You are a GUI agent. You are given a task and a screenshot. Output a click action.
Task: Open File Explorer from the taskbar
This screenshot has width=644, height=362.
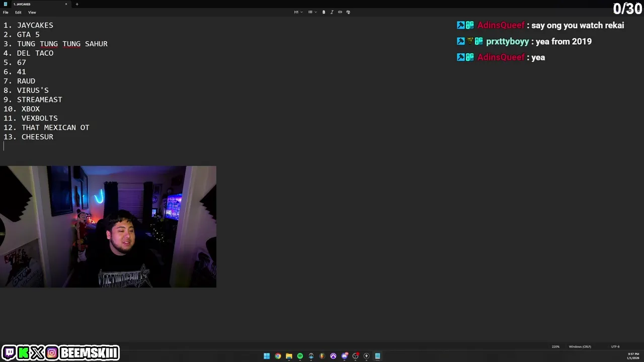[x=289, y=356]
